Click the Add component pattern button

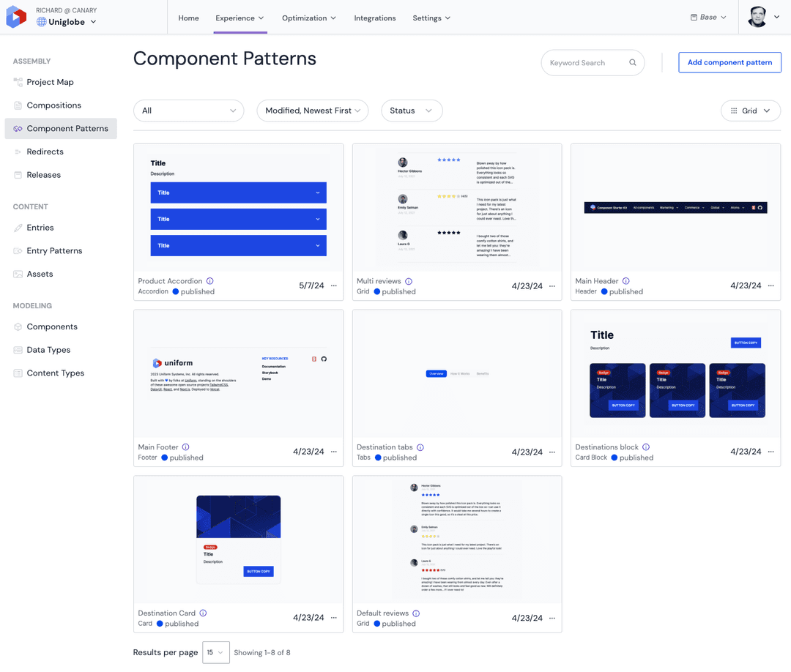[x=729, y=62]
